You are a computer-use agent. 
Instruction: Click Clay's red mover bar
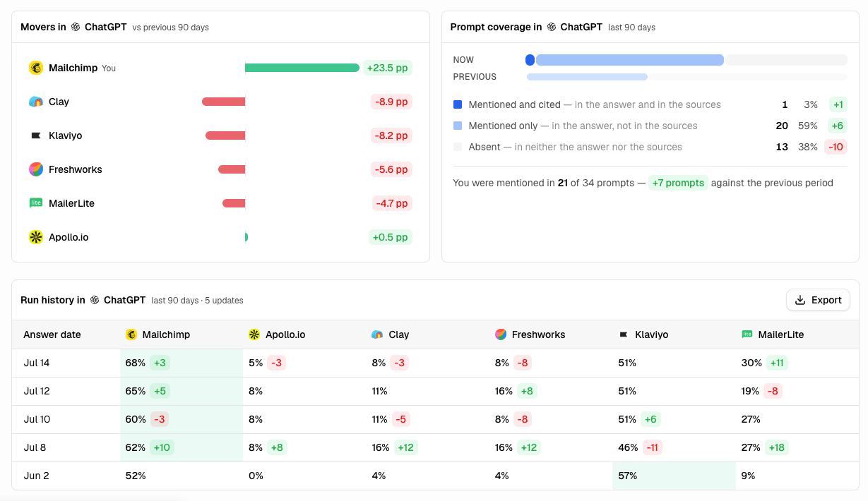click(224, 102)
